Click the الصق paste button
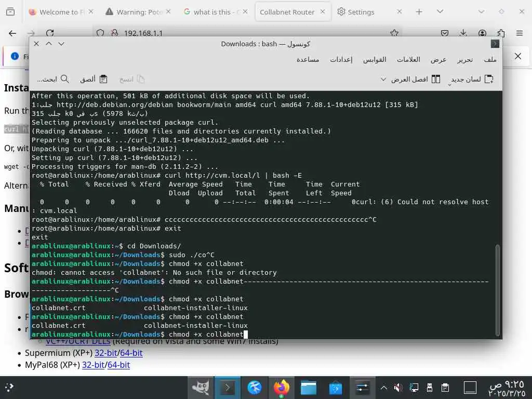The image size is (532, 399). pos(94,79)
